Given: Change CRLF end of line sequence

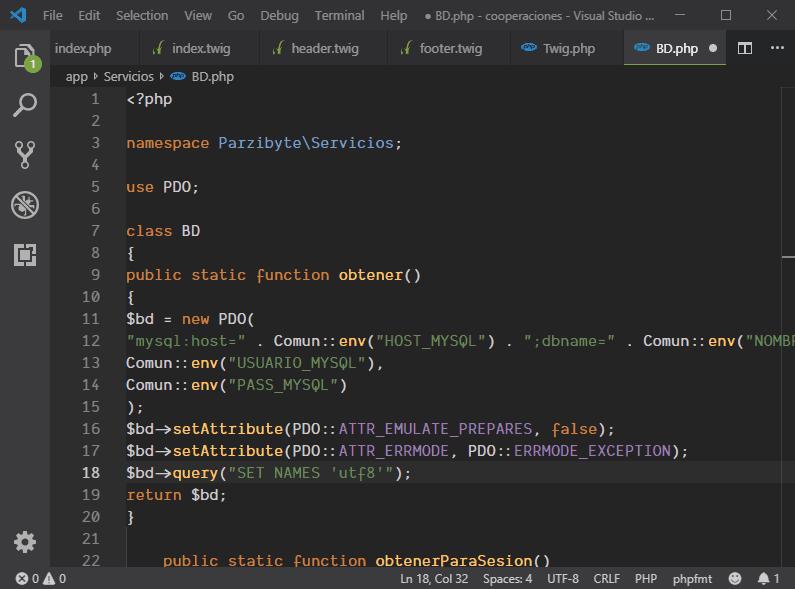Looking at the screenshot, I should [x=606, y=578].
